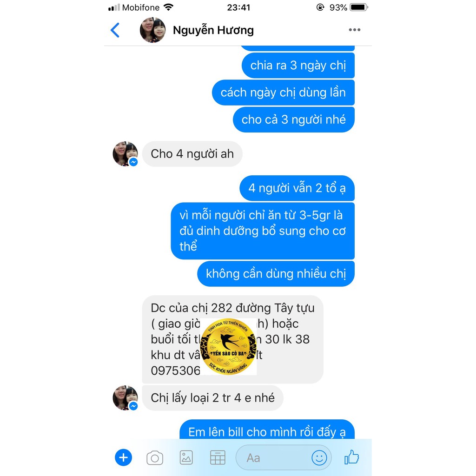Tap the header profile picture
Screen dimensions: 476x476
pos(152,30)
